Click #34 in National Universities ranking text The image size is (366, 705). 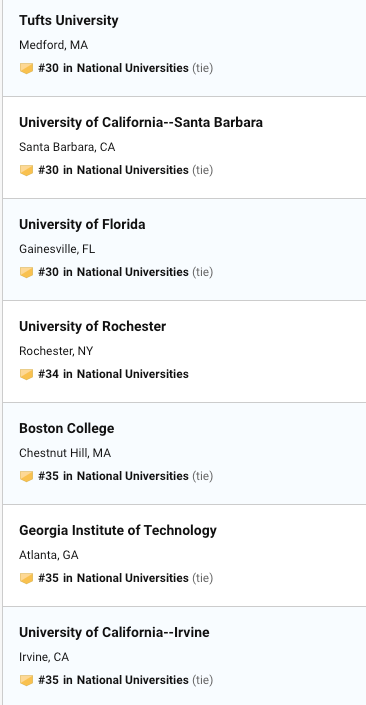[113, 374]
